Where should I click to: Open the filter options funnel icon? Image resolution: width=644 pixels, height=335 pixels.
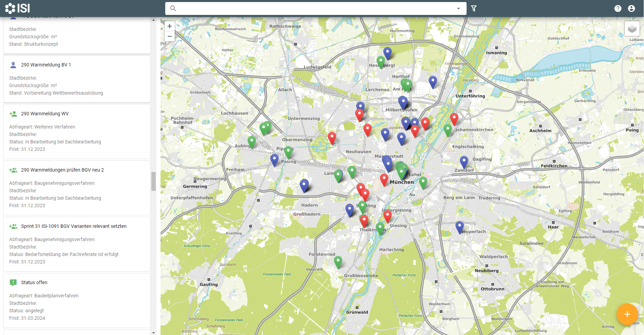[474, 8]
